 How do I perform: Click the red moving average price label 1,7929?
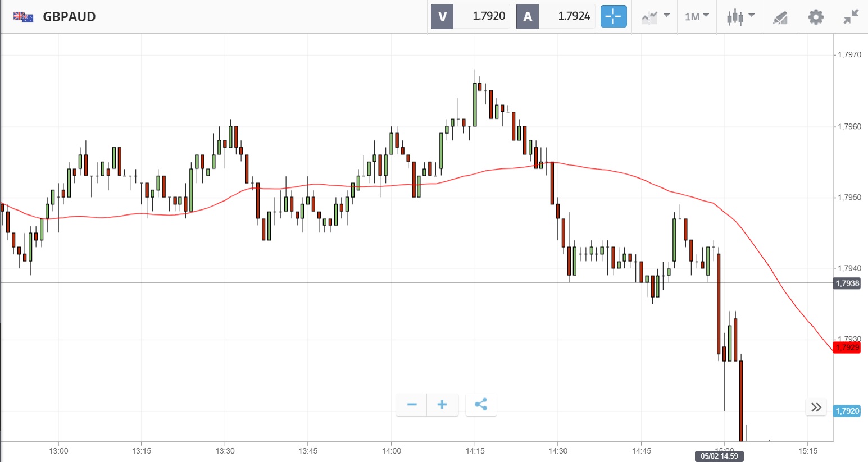[x=847, y=347]
